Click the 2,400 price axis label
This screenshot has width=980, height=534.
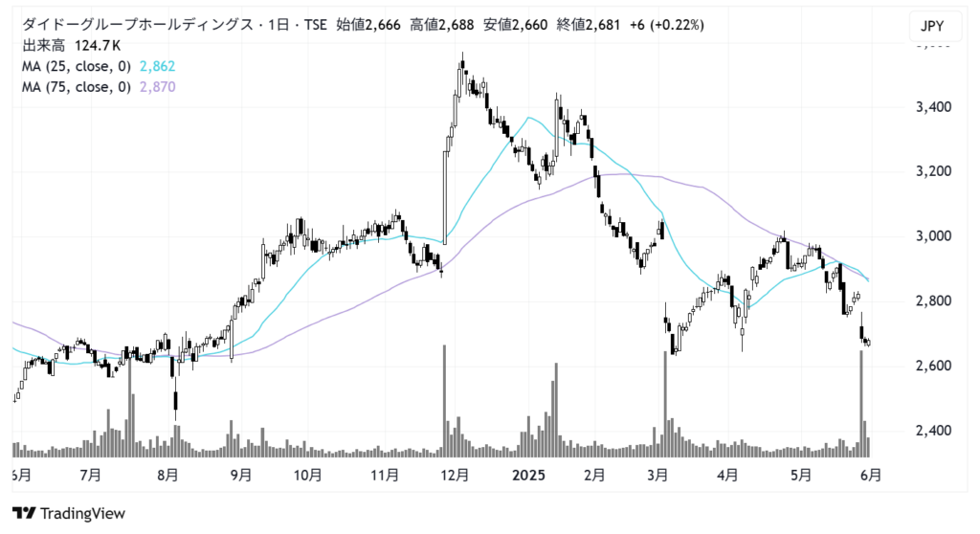point(934,431)
